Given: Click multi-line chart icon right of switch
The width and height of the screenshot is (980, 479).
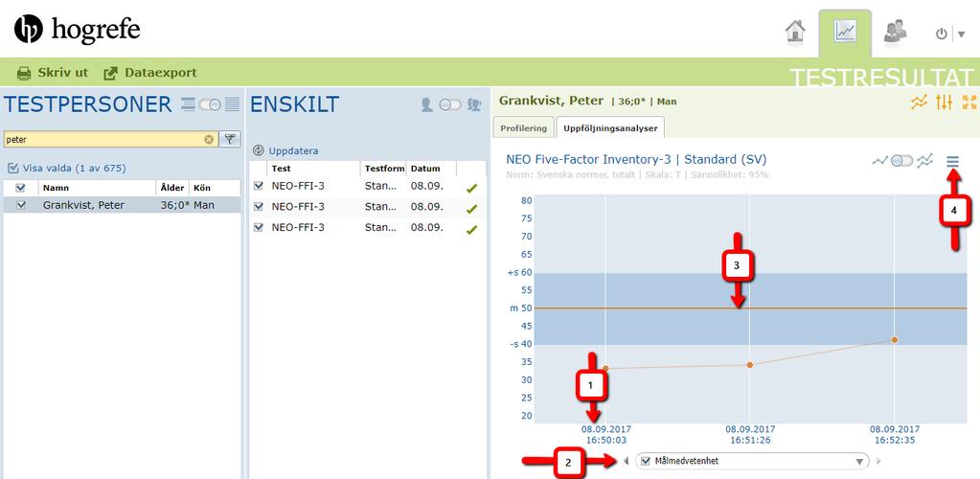Looking at the screenshot, I should pyautogui.click(x=925, y=161).
